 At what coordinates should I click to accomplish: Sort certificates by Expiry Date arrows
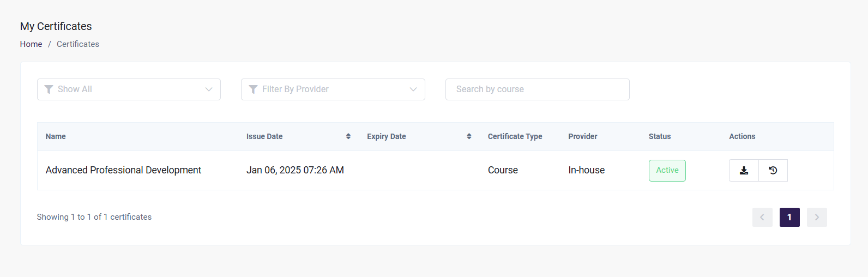[469, 136]
